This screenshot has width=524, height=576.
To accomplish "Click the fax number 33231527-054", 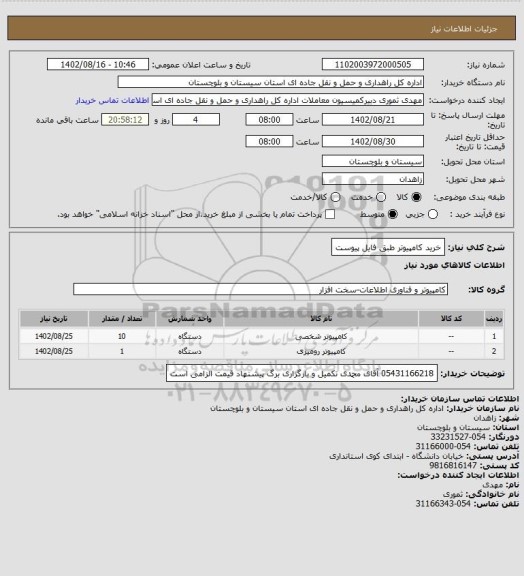I will tap(458, 437).
